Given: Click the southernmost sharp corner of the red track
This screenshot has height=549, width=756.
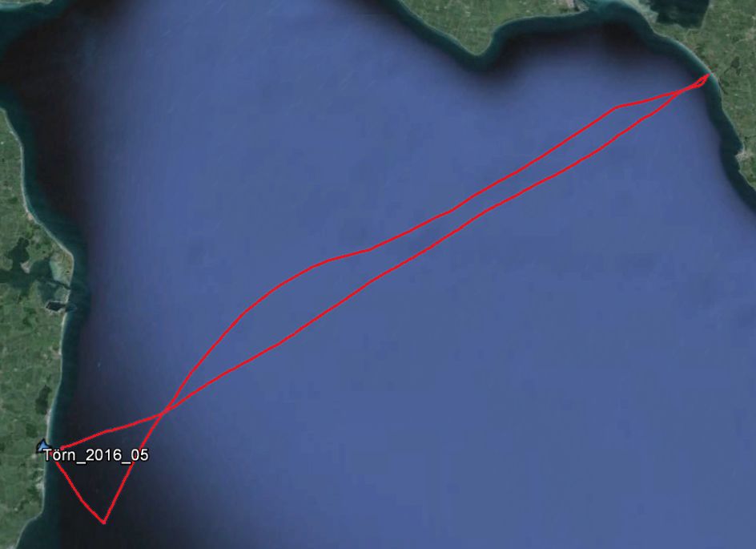Looking at the screenshot, I should [103, 522].
